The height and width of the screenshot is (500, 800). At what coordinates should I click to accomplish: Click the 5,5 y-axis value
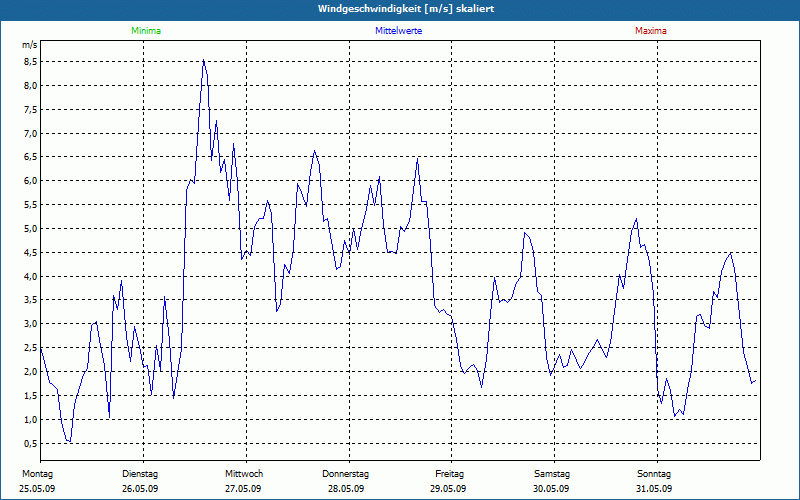[x=31, y=205]
